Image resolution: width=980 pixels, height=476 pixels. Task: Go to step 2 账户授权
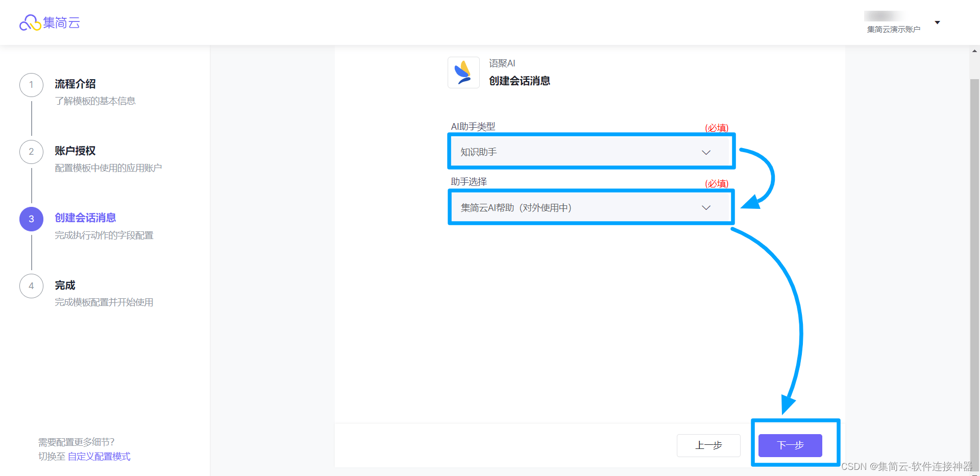pos(75,151)
